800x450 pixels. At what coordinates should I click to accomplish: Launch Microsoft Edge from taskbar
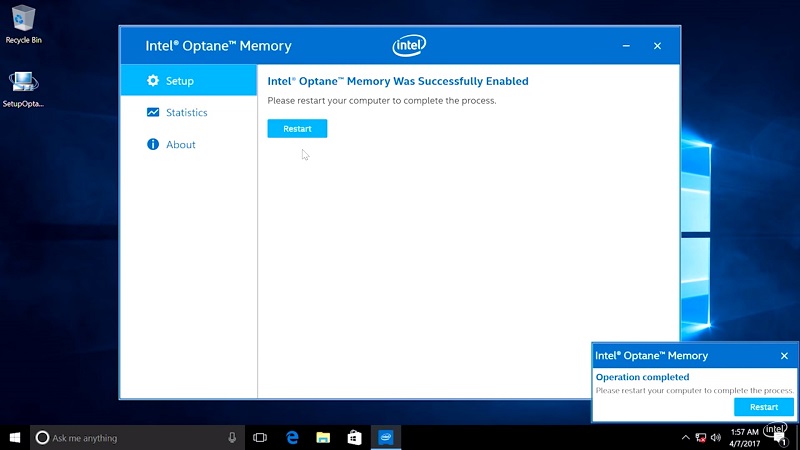292,438
